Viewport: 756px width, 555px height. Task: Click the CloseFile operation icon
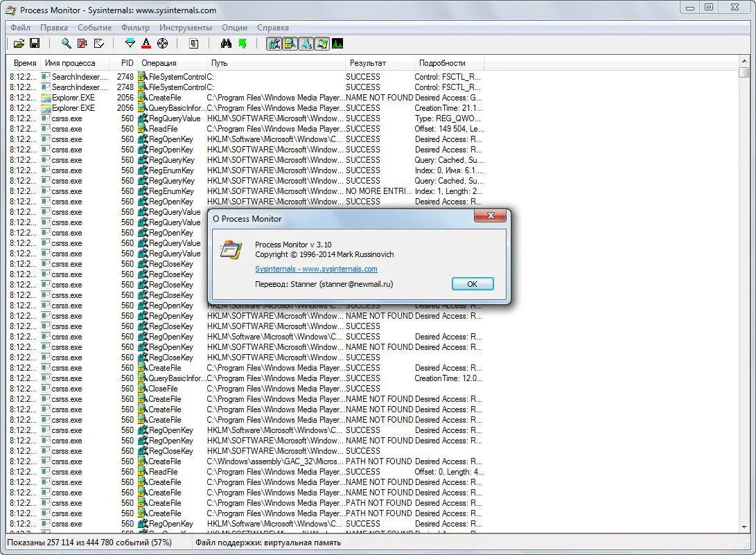(x=143, y=389)
